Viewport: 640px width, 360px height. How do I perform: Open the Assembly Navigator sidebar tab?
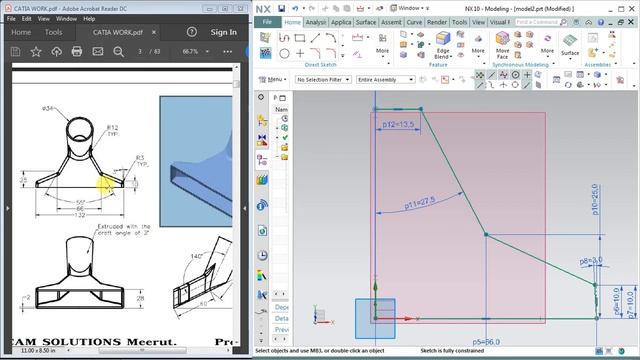262,120
